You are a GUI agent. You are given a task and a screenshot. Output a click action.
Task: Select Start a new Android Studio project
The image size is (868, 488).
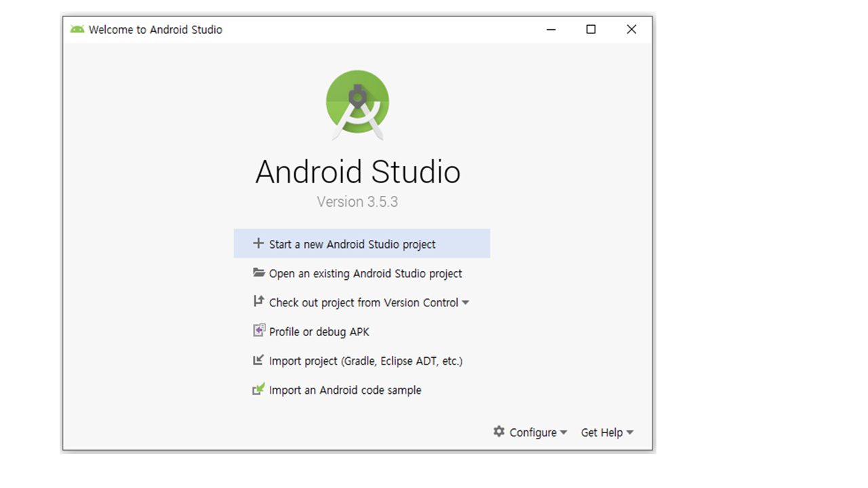(352, 244)
